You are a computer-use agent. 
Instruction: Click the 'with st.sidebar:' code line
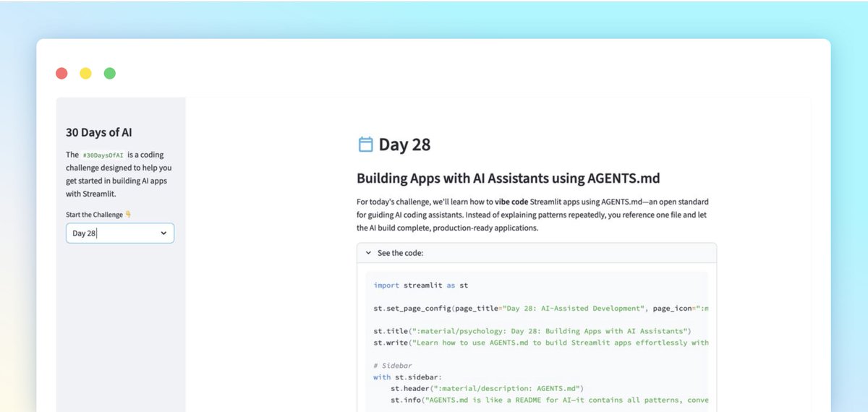tap(408, 377)
